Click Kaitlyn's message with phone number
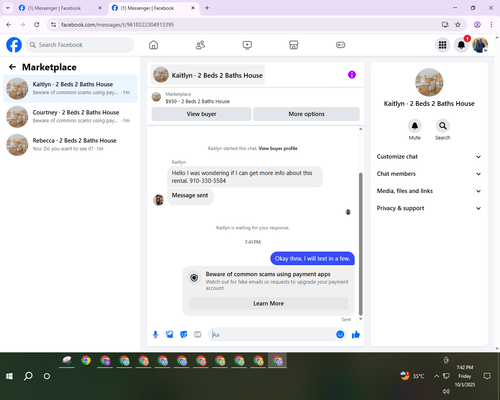The image size is (500, 400). pos(245,177)
